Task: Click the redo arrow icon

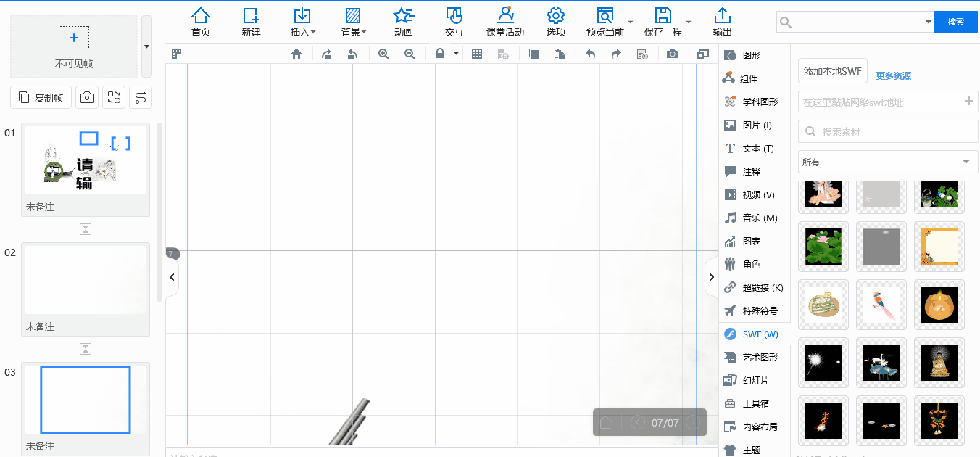Action: pyautogui.click(x=616, y=54)
